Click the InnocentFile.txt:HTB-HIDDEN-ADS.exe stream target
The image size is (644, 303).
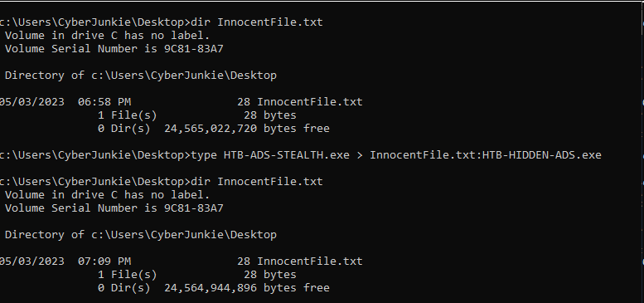tap(486, 155)
